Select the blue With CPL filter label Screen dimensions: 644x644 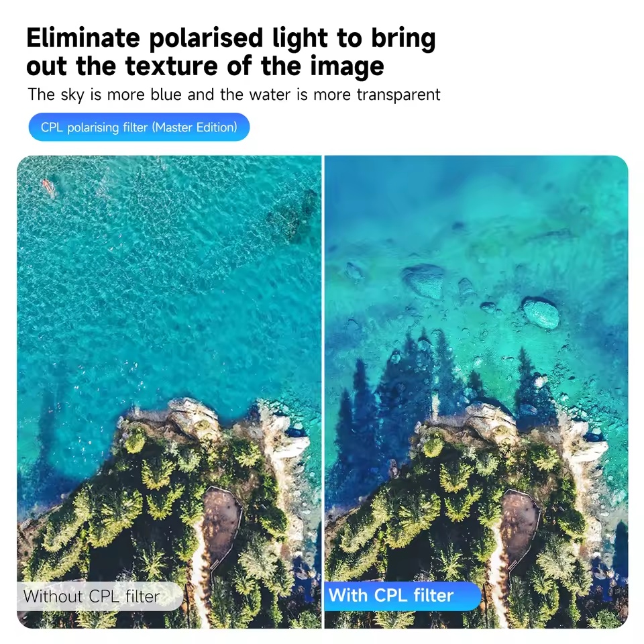(402, 596)
